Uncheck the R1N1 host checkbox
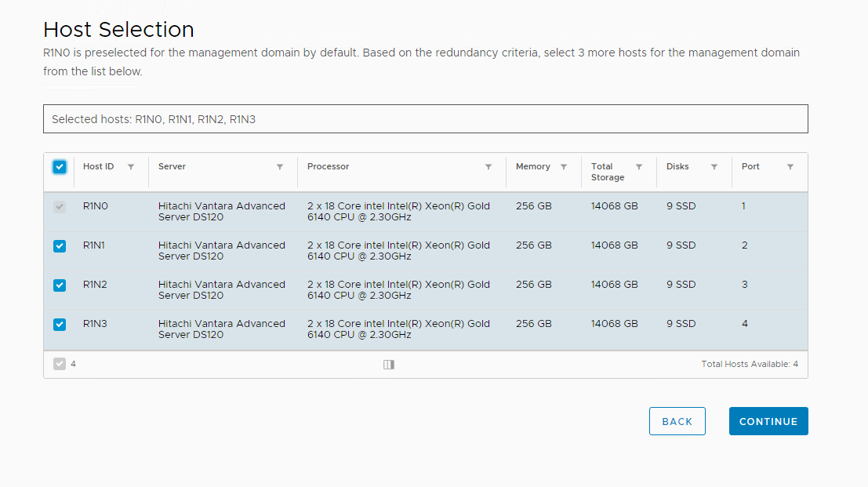 pyautogui.click(x=60, y=246)
